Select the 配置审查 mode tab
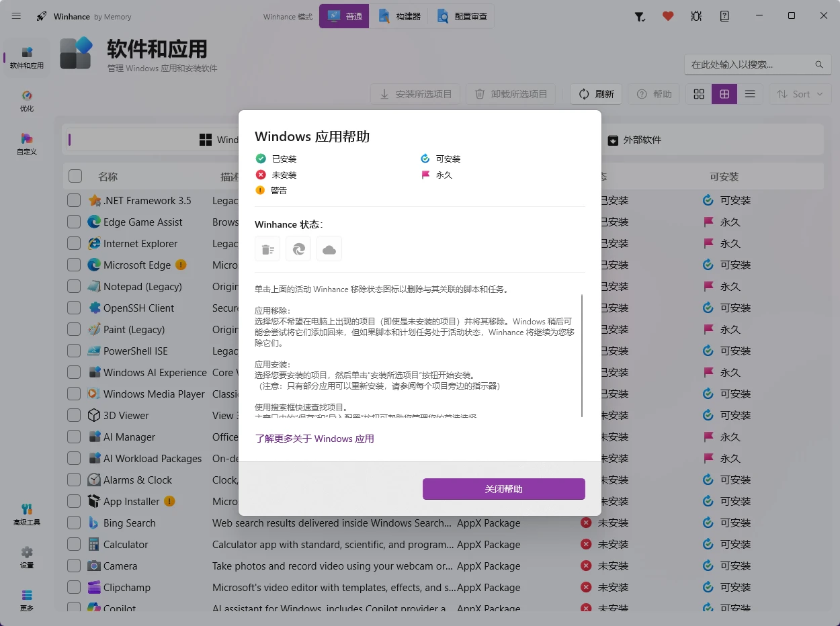Screen dimensions: 840x626 click(462, 16)
